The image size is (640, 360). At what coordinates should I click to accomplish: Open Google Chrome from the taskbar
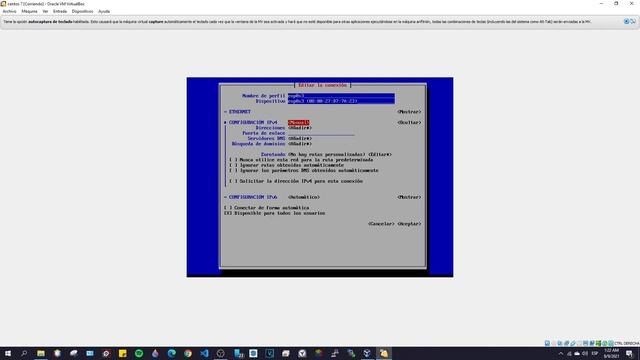point(188,353)
